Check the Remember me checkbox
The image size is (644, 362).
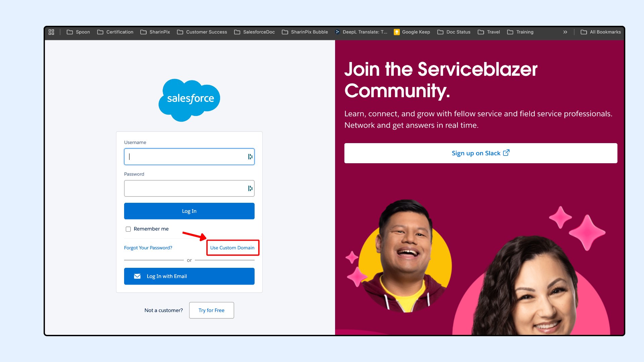128,229
